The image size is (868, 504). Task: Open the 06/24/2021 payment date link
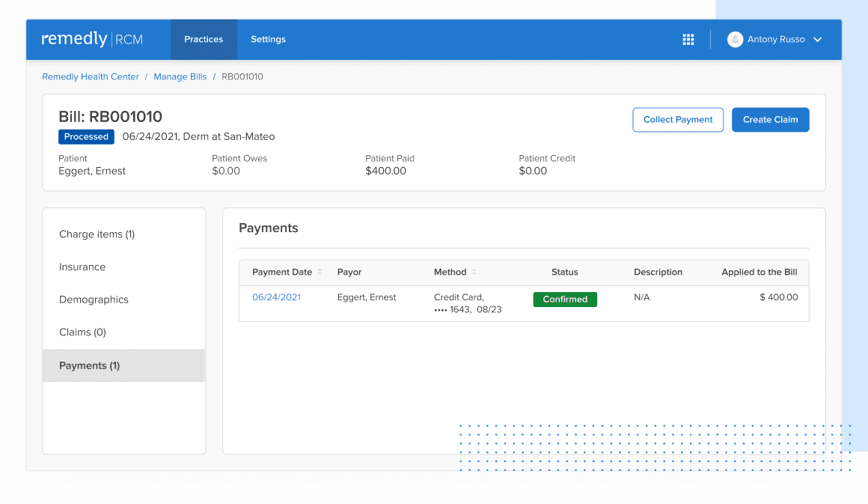(x=276, y=297)
